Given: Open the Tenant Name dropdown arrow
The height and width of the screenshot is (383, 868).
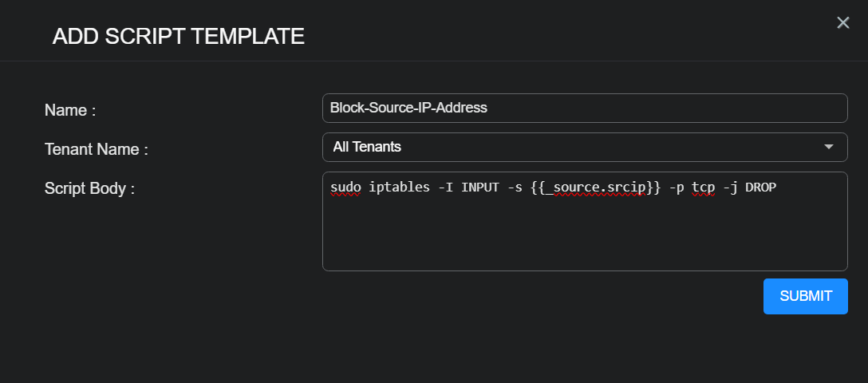Looking at the screenshot, I should pyautogui.click(x=829, y=147).
